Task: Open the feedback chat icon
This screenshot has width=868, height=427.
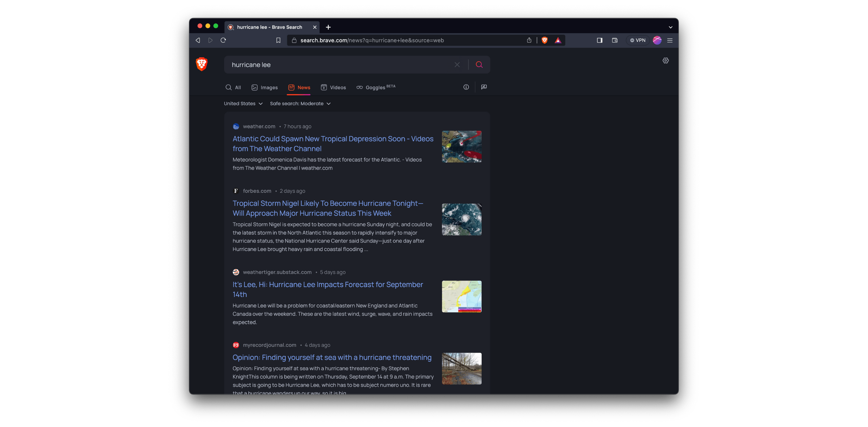Action: coord(484,87)
